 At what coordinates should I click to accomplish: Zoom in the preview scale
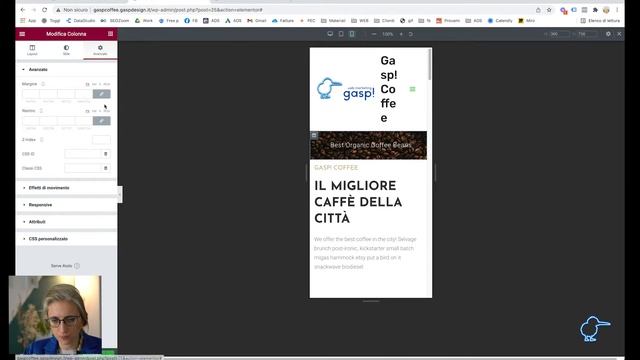pyautogui.click(x=401, y=34)
